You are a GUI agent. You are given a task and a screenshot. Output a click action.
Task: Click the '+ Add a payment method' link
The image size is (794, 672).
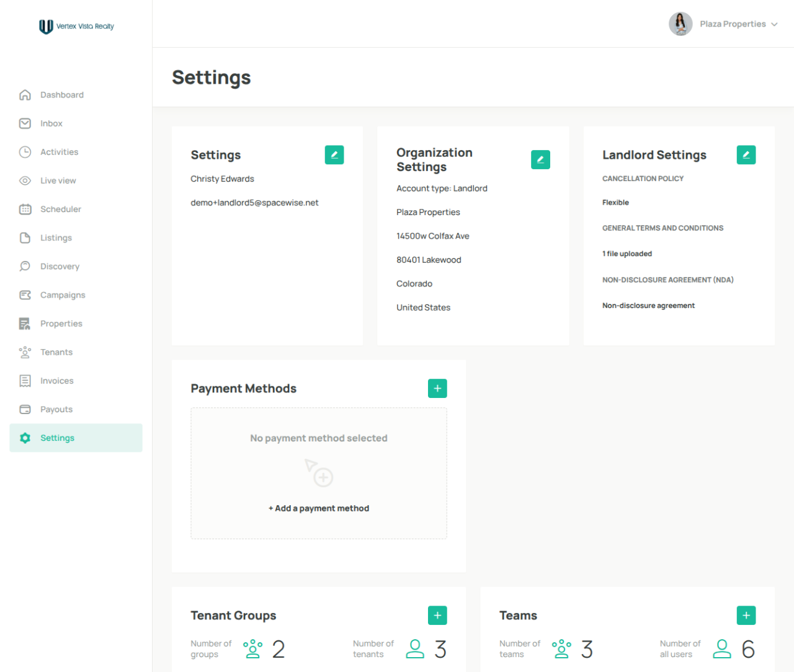[x=319, y=508]
